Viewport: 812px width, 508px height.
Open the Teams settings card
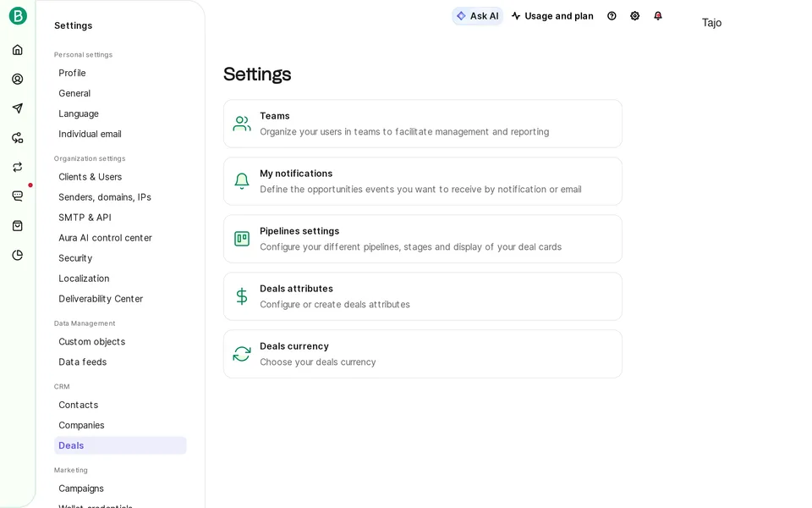423,124
